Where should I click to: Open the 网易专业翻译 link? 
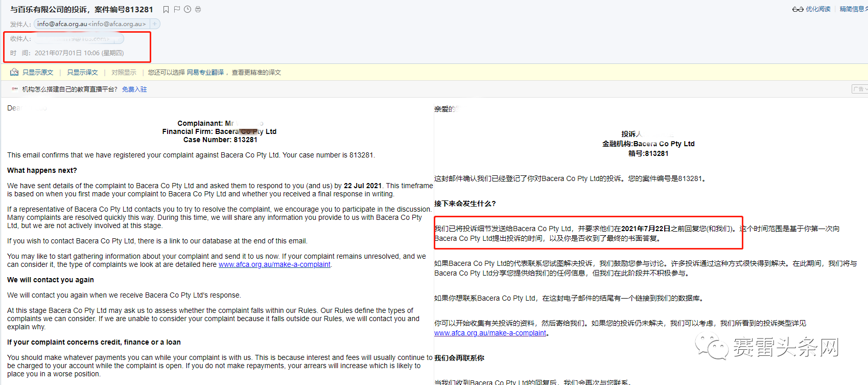click(205, 73)
